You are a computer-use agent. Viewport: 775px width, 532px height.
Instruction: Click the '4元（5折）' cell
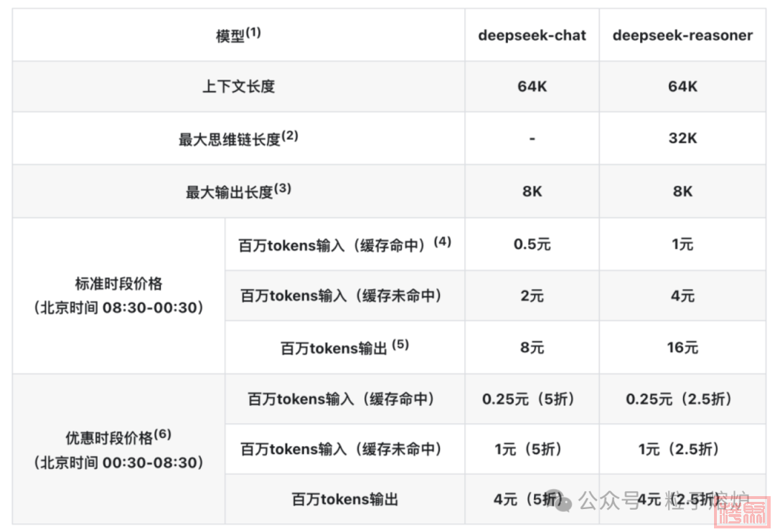[x=532, y=500]
